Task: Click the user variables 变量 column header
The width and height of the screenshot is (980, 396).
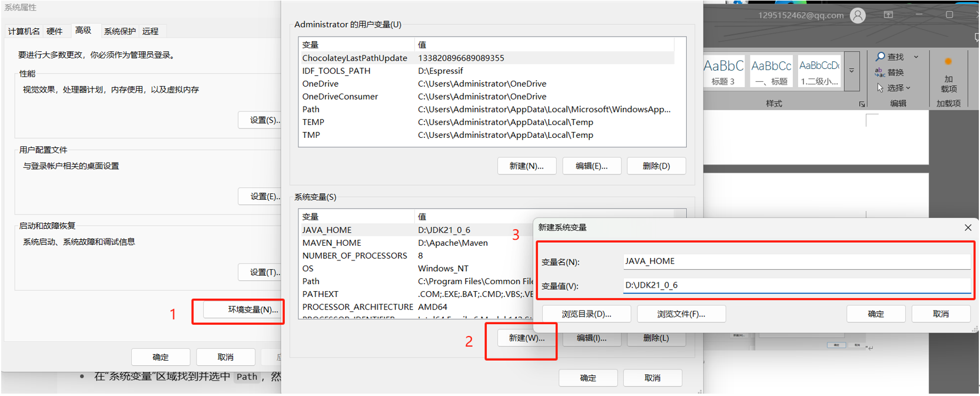Action: coord(357,45)
